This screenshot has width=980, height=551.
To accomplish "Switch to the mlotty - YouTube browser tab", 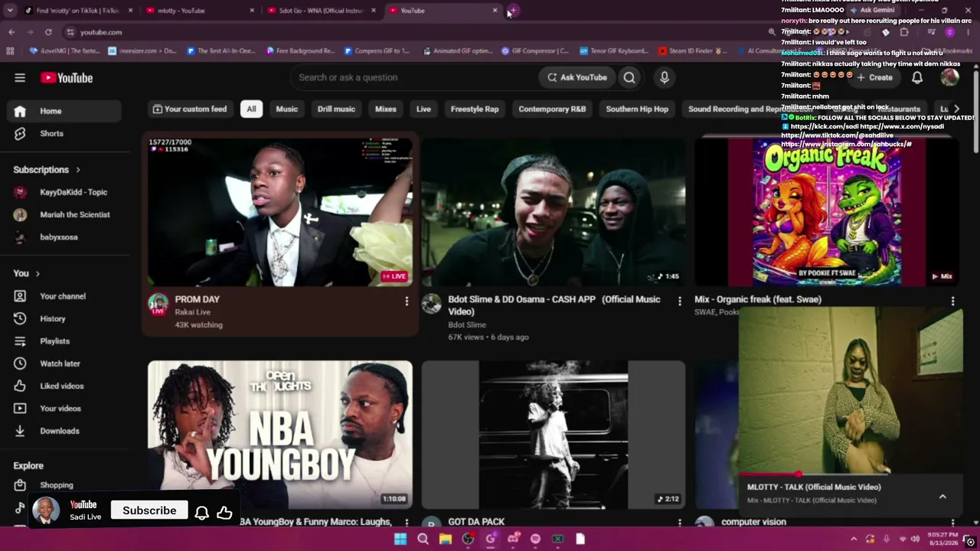I will click(199, 11).
